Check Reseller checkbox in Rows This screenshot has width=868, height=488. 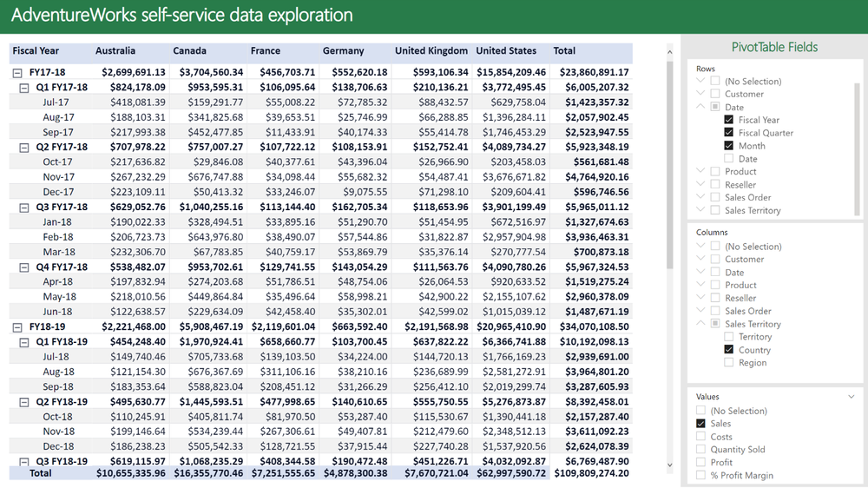[x=715, y=184]
